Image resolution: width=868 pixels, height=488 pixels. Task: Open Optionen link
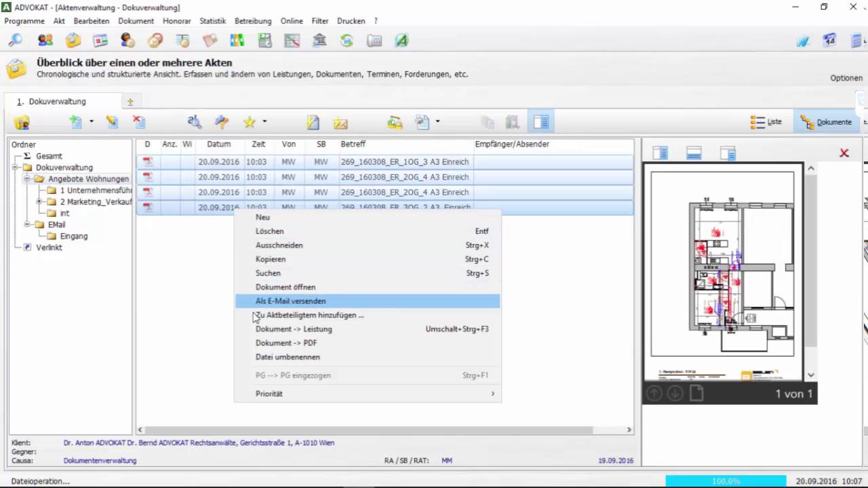point(846,78)
